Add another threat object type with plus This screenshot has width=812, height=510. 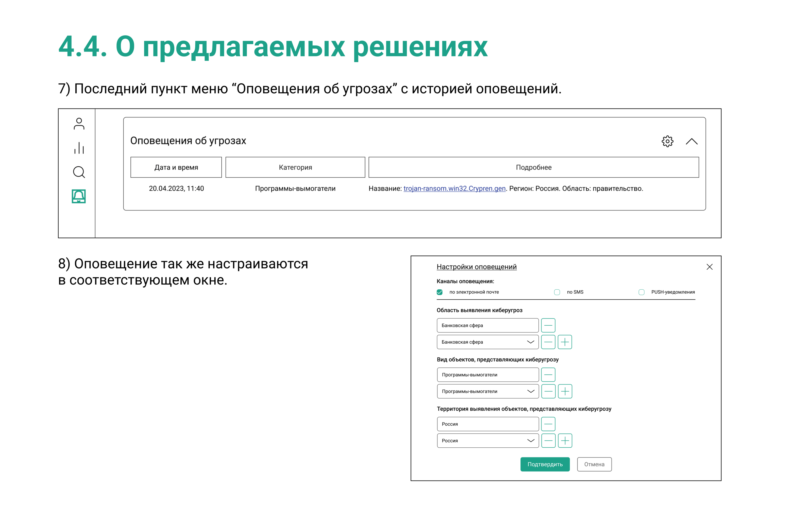click(x=565, y=391)
